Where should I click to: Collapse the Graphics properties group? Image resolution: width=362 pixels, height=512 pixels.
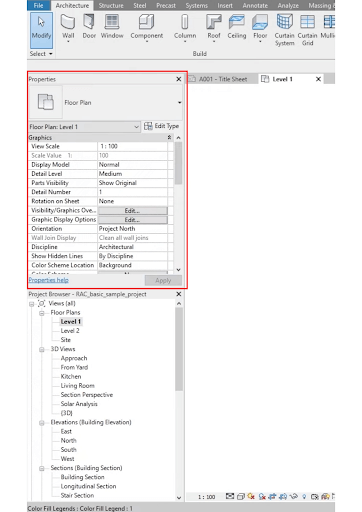point(169,137)
